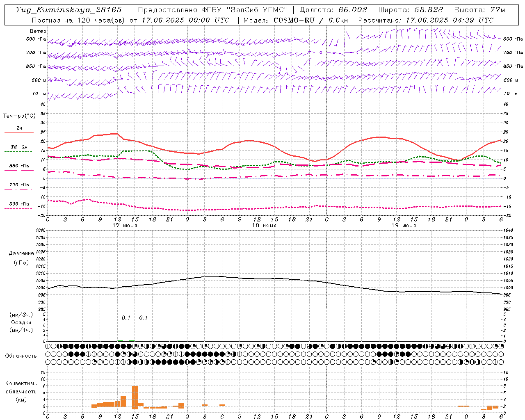Click the 700 гПа temperature legend entry

click(19, 187)
